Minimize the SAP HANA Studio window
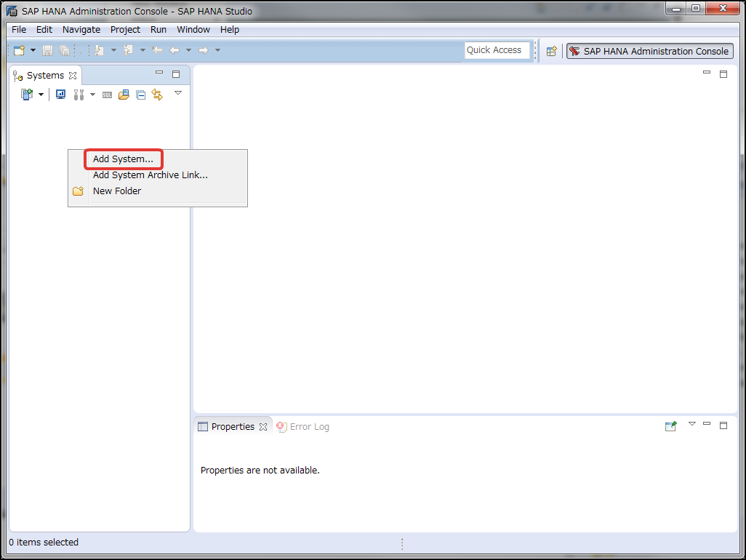This screenshot has height=560, width=746. 675,9
